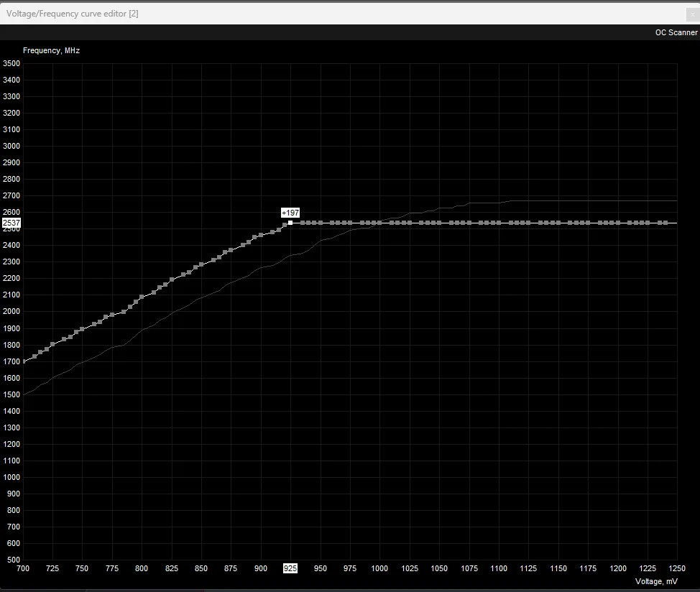The height and width of the screenshot is (592, 700).
Task: Click the 900 voltage axis label
Action: [261, 568]
